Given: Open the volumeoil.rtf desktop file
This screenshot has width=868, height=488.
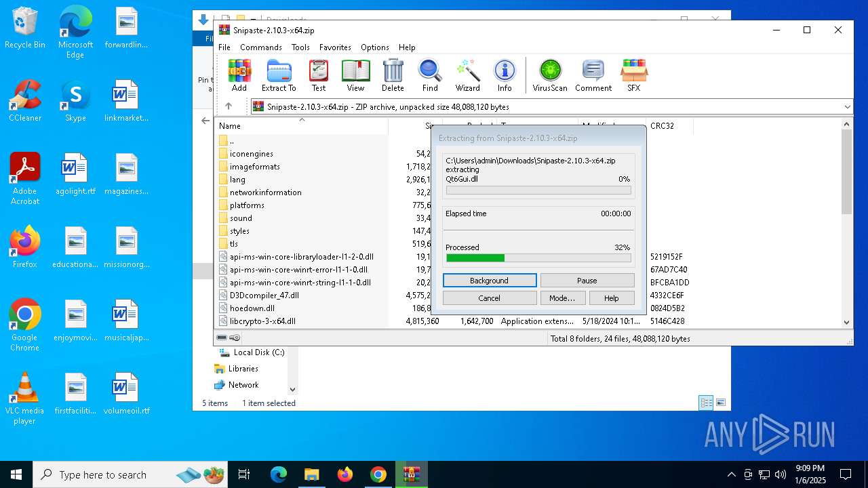Looking at the screenshot, I should tap(126, 394).
